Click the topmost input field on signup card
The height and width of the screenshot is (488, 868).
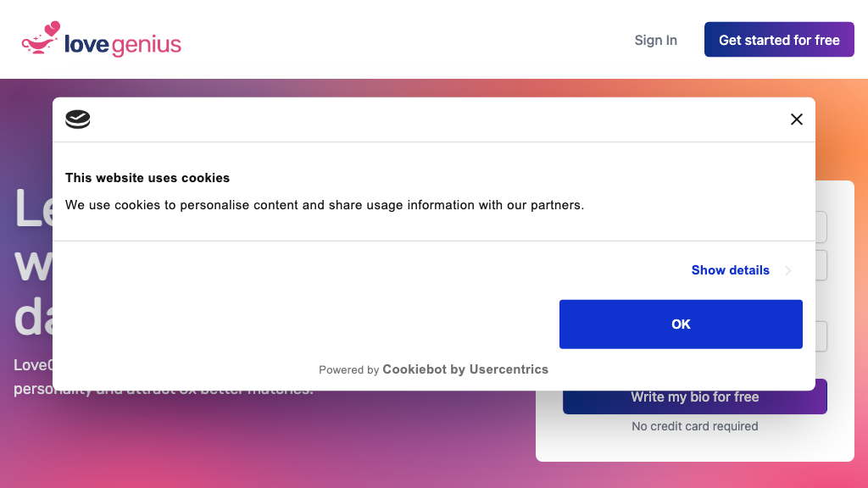(821, 227)
